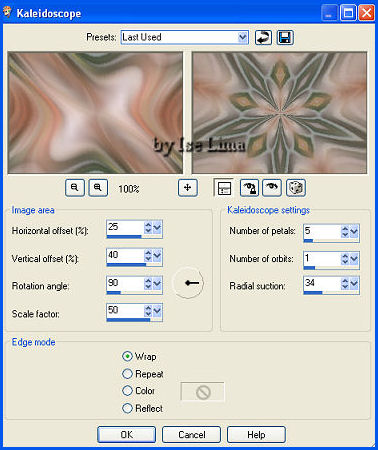
Task: Zoom out the preview with first magnifier
Action: pos(75,188)
